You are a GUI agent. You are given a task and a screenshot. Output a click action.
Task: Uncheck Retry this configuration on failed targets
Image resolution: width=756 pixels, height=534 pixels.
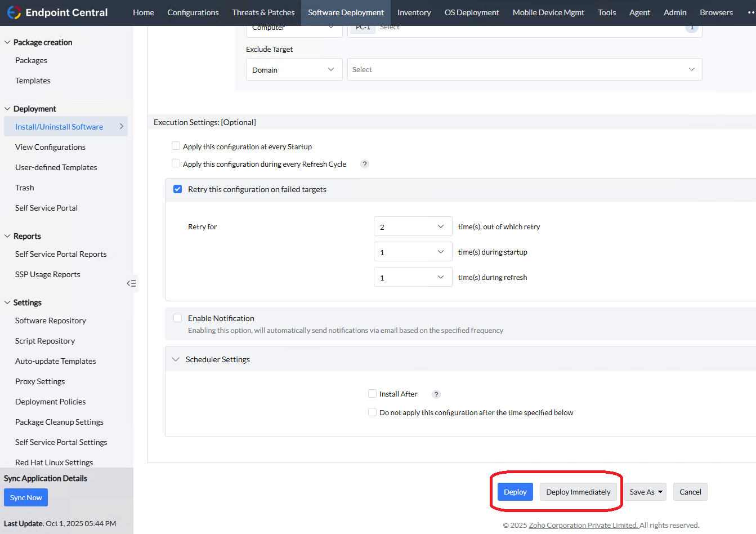[x=177, y=189]
